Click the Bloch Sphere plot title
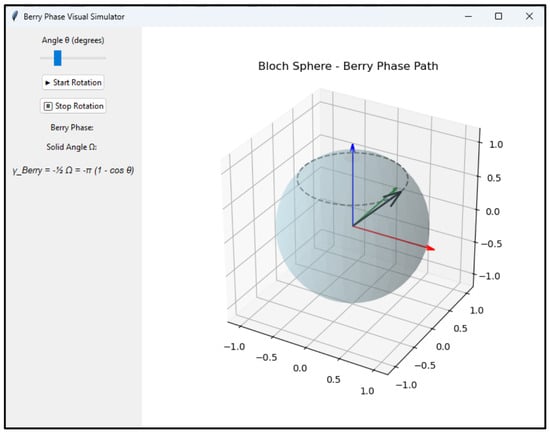Viewport: 550px width, 433px height. (348, 66)
